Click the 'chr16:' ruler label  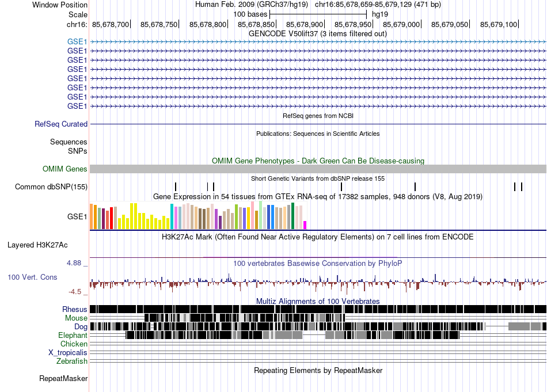click(x=77, y=24)
